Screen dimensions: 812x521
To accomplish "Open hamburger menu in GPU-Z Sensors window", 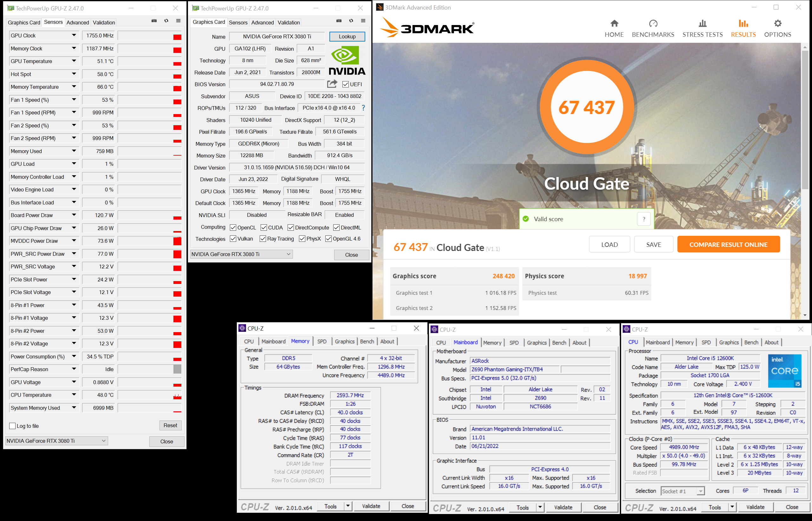I will click(179, 21).
